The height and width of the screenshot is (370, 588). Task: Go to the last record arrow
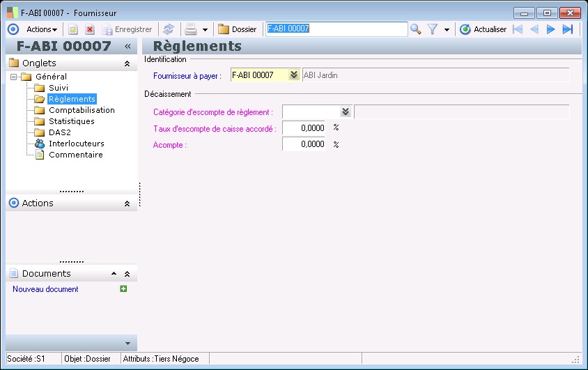coord(568,29)
